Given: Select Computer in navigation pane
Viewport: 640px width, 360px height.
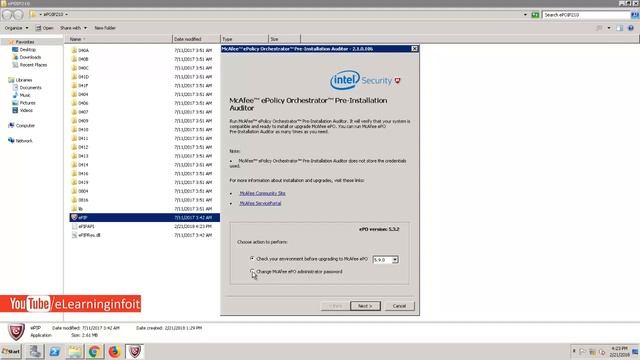Looking at the screenshot, I should click(25, 126).
